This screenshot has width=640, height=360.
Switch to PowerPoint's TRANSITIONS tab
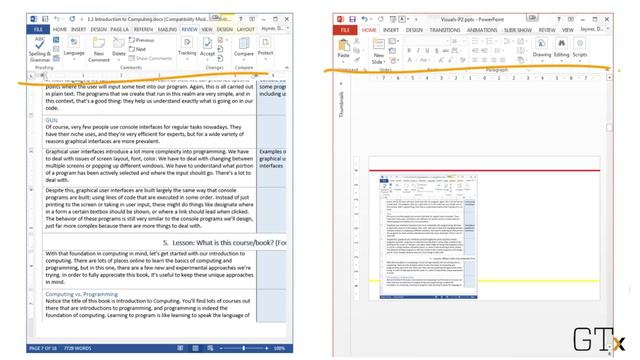(x=444, y=30)
